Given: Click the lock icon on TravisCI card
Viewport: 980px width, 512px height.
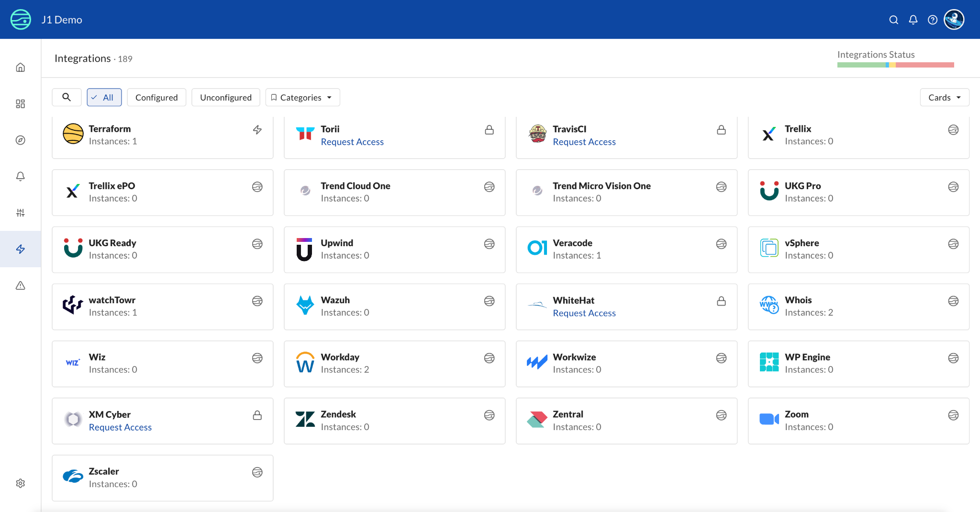Looking at the screenshot, I should pyautogui.click(x=721, y=130).
